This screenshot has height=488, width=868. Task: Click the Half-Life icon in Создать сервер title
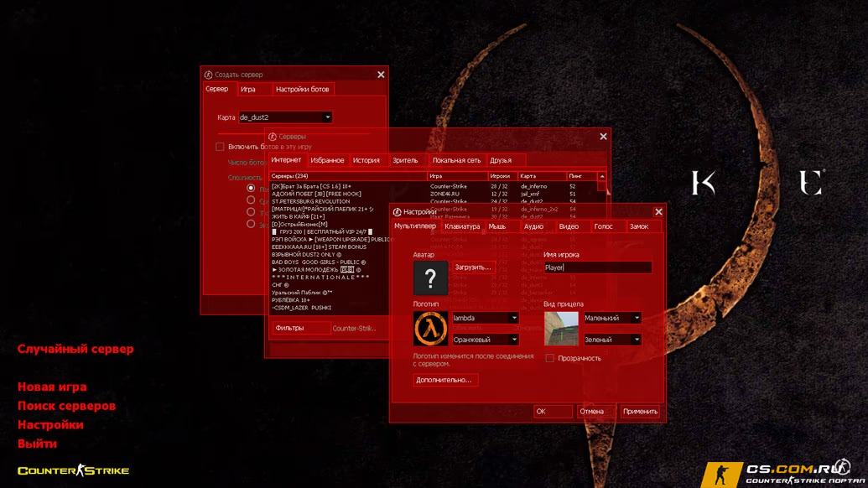[208, 75]
